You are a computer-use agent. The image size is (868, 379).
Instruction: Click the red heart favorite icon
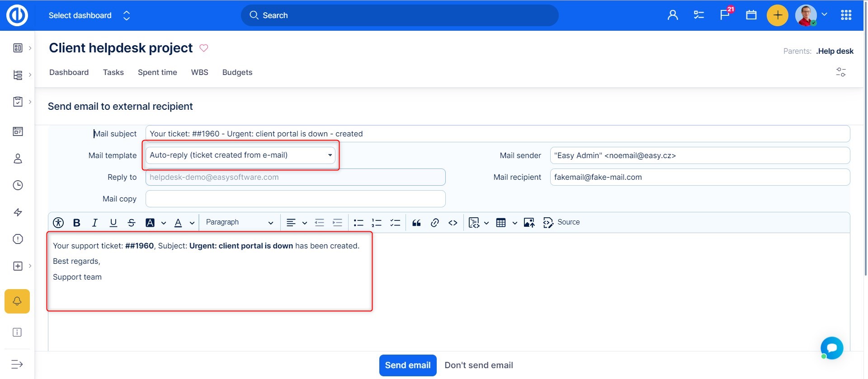click(x=204, y=48)
